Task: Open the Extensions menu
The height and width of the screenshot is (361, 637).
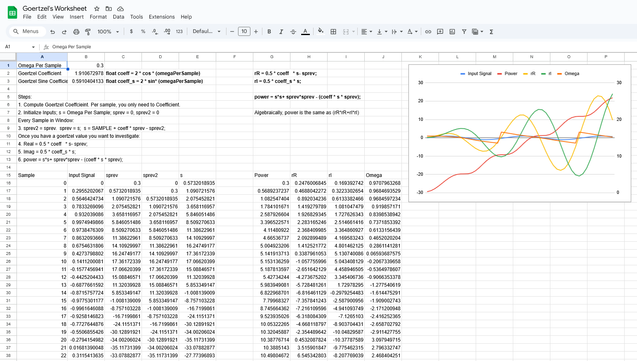Action: pyautogui.click(x=161, y=17)
